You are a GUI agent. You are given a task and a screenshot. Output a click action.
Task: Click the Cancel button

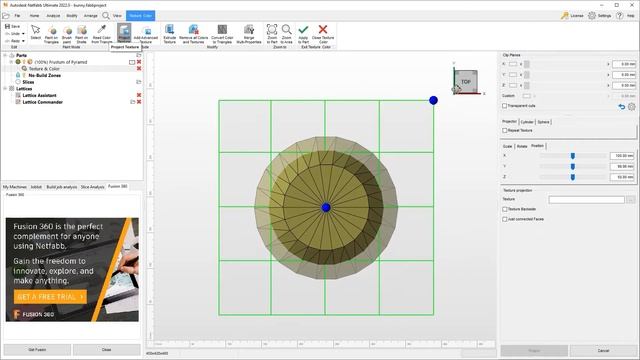(603, 351)
